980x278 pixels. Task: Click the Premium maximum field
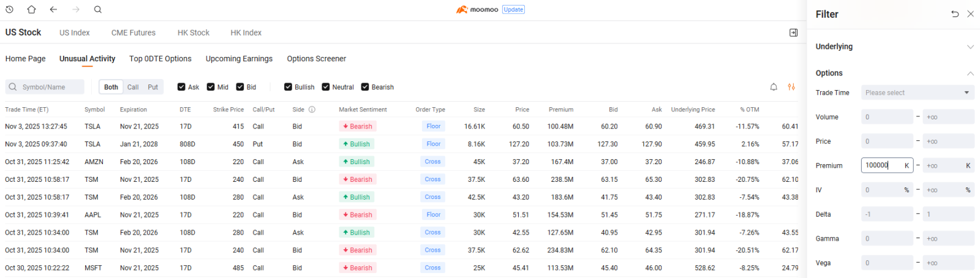click(949, 165)
